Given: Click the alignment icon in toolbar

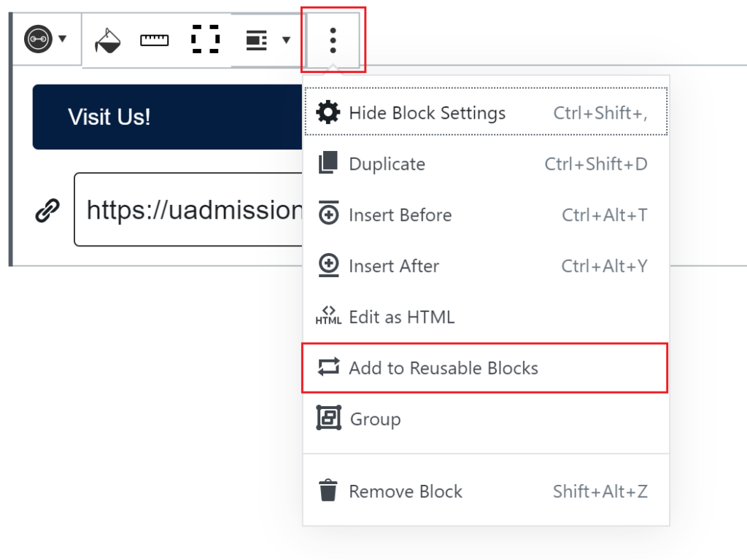Looking at the screenshot, I should (256, 40).
